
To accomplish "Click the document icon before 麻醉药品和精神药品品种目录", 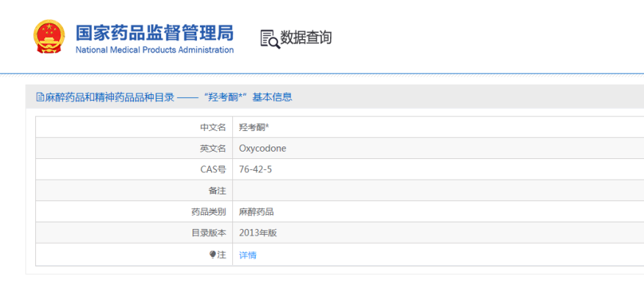I will [40, 97].
